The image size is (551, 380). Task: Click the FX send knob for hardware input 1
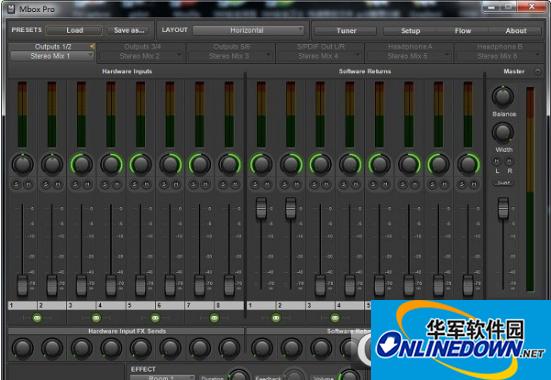click(x=22, y=348)
